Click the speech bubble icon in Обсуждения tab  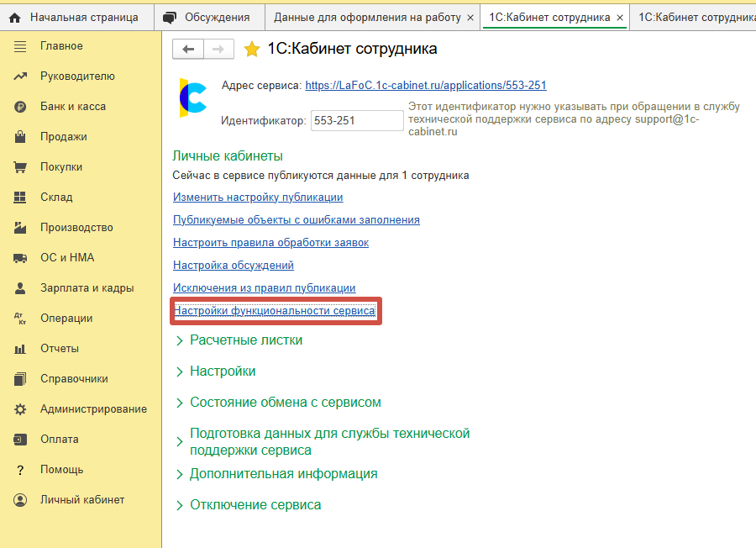pos(170,18)
